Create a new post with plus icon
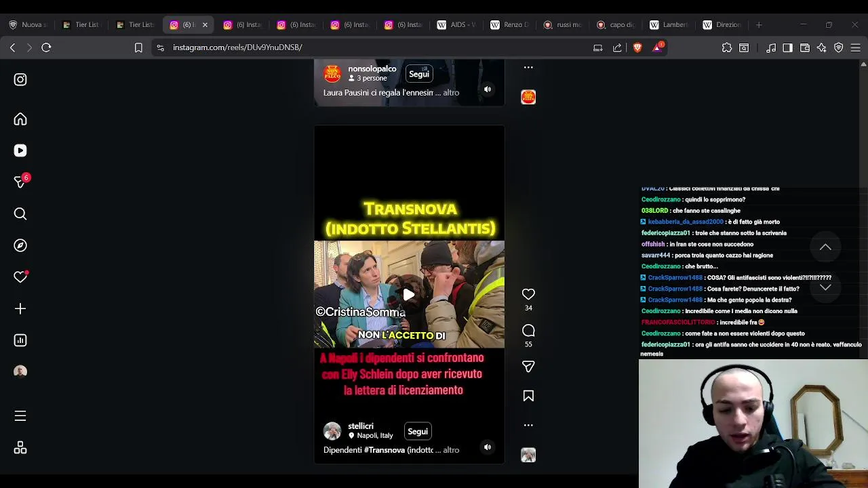Image resolution: width=868 pixels, height=488 pixels. (20, 309)
